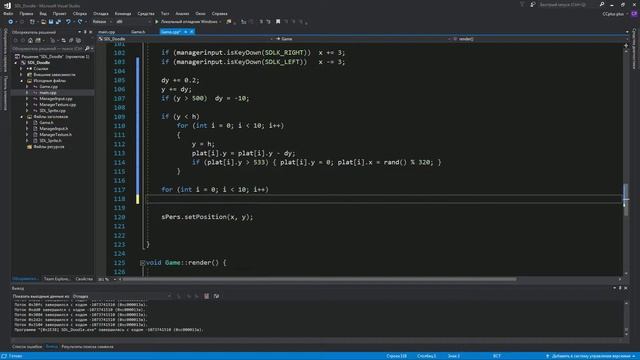Switch to the main.cpp editor tab
640x360 pixels.
click(x=107, y=32)
